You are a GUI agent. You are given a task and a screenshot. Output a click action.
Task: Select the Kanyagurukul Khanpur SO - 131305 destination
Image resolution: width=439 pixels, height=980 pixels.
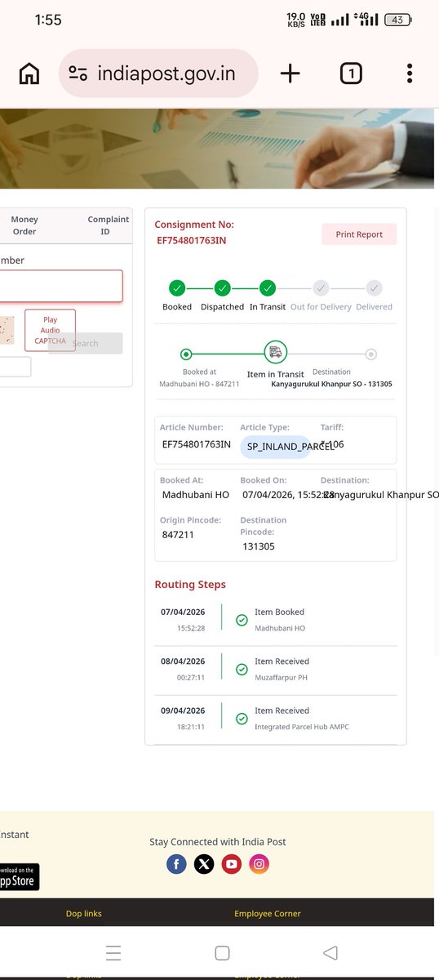tap(332, 384)
